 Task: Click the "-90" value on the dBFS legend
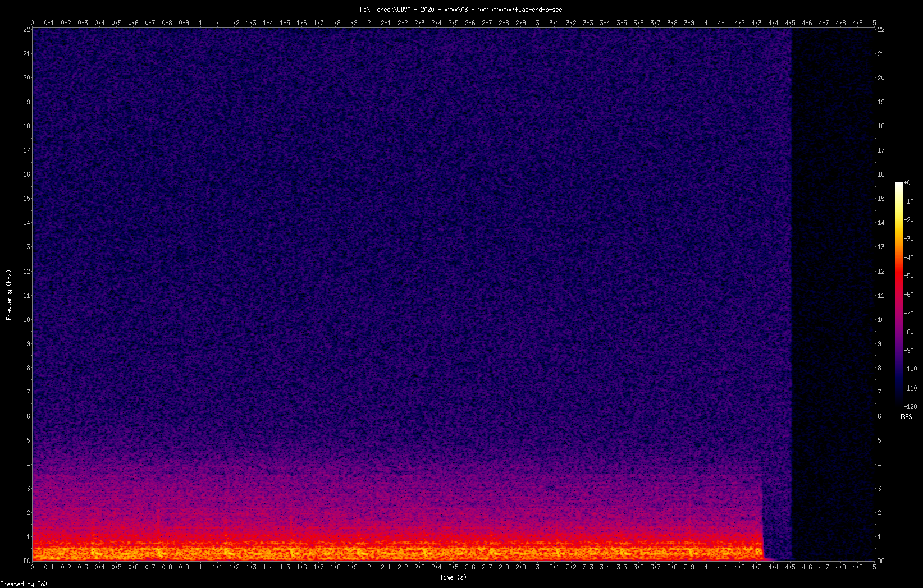[x=910, y=351]
